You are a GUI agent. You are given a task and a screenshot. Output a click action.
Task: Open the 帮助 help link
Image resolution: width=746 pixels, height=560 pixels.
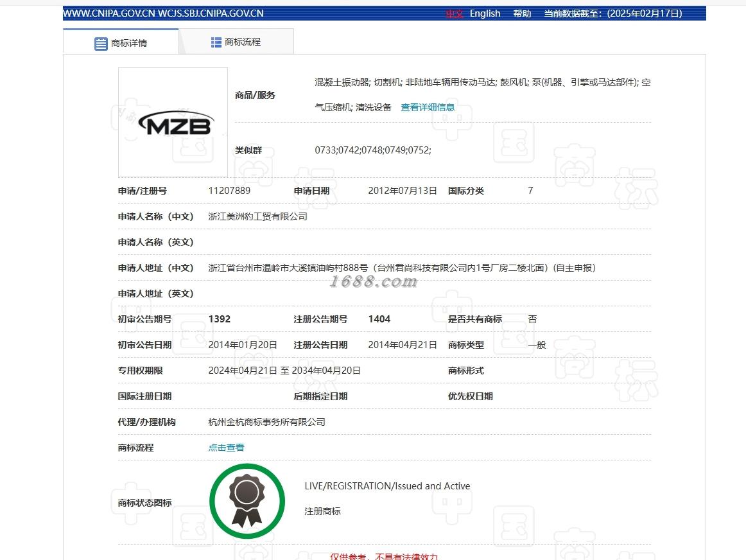[522, 13]
